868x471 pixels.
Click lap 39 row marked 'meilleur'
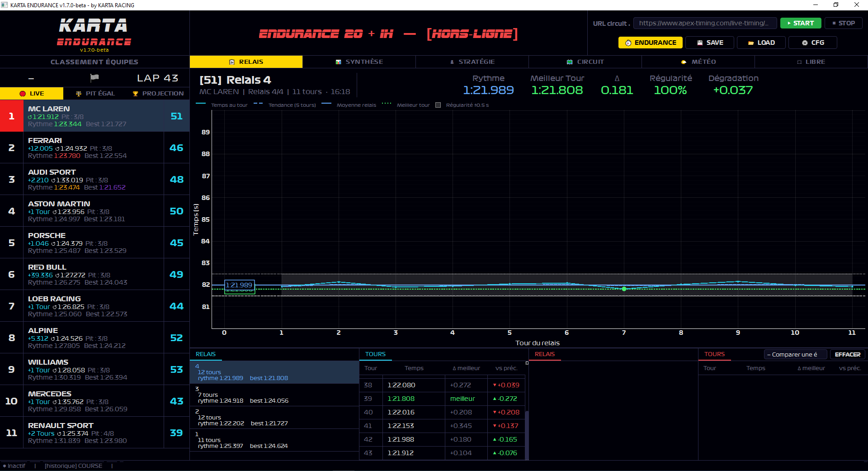(x=442, y=399)
